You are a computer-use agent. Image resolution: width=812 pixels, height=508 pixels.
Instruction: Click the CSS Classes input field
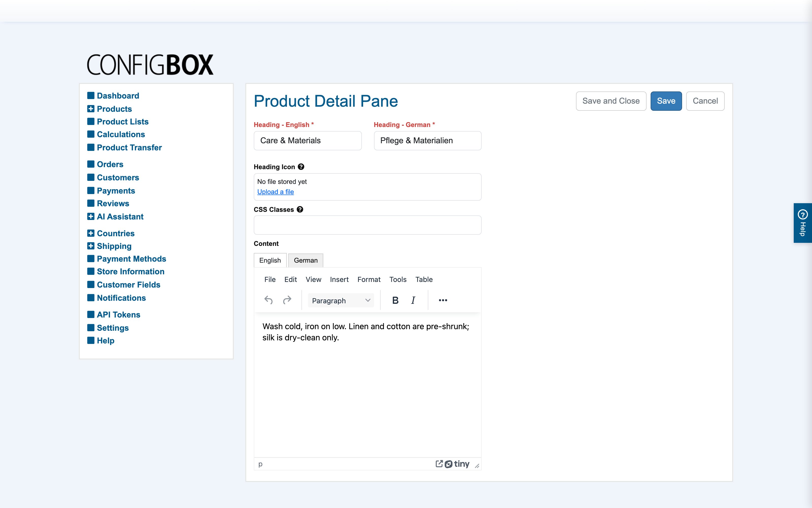(367, 225)
